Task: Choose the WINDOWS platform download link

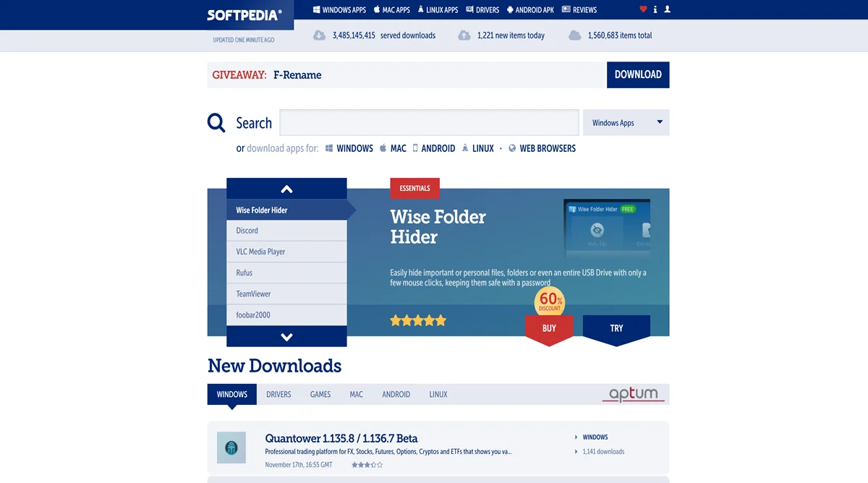Action: tap(349, 148)
